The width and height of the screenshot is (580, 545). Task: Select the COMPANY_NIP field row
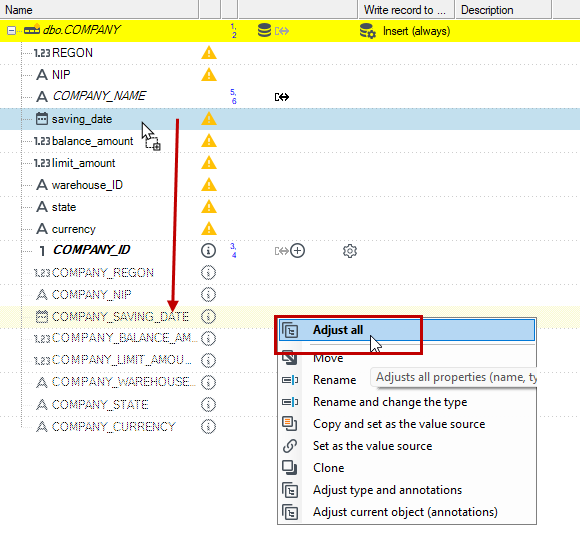click(290, 295)
